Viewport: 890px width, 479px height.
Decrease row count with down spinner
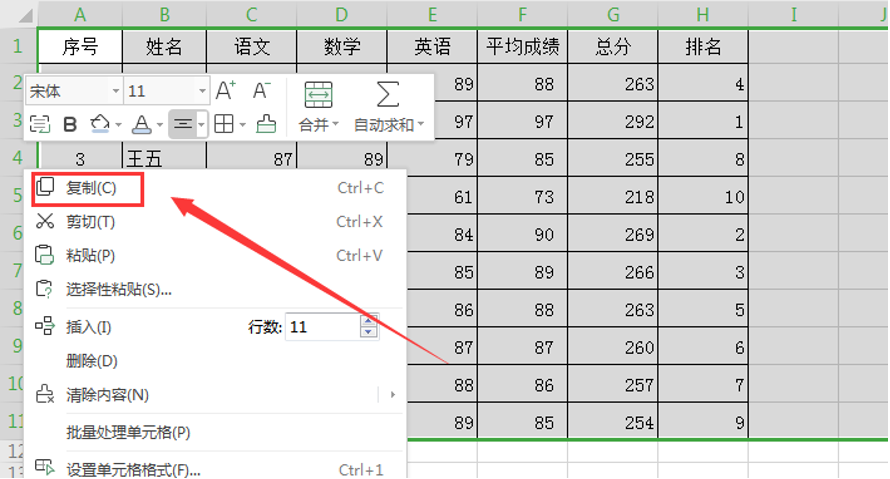pyautogui.click(x=368, y=333)
